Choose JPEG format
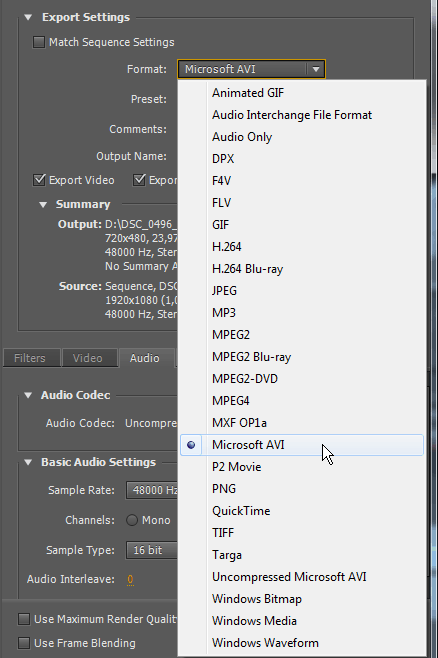Image resolution: width=438 pixels, height=658 pixels. coord(302,291)
